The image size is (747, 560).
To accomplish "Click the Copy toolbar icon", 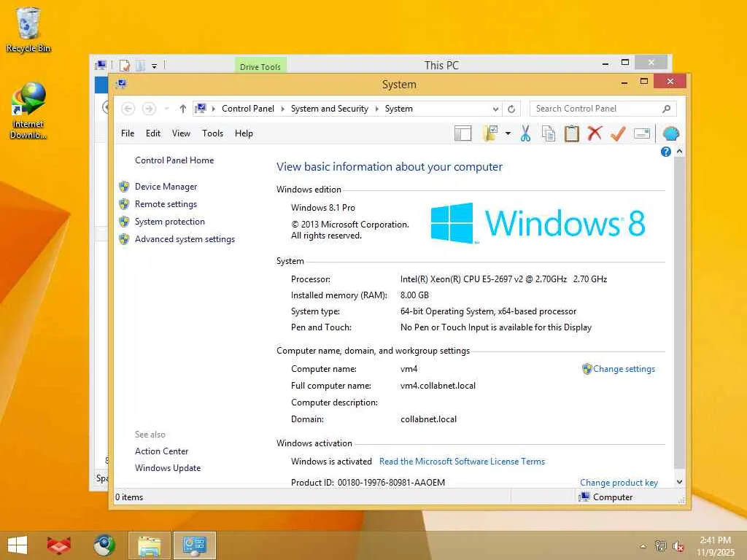I will click(549, 134).
